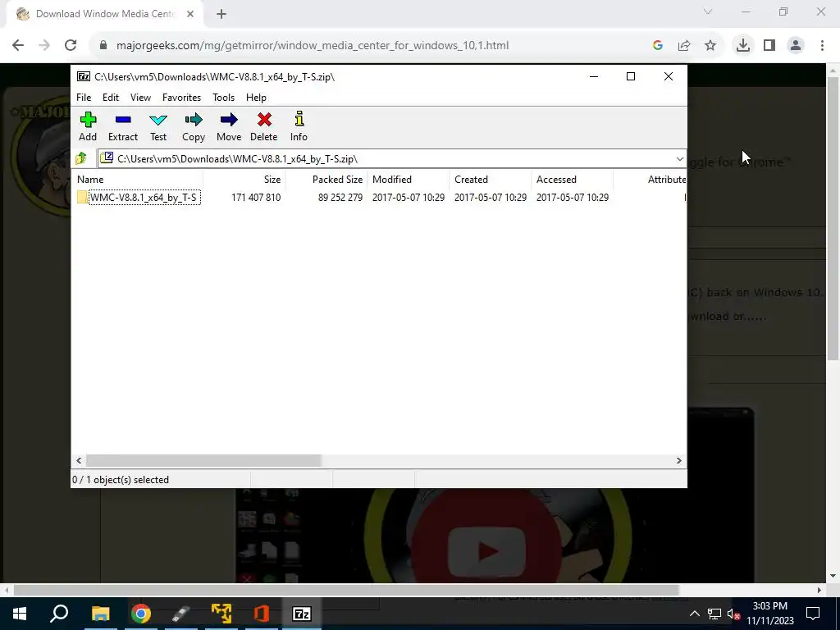Open the Tools menu
The width and height of the screenshot is (840, 630).
click(223, 98)
